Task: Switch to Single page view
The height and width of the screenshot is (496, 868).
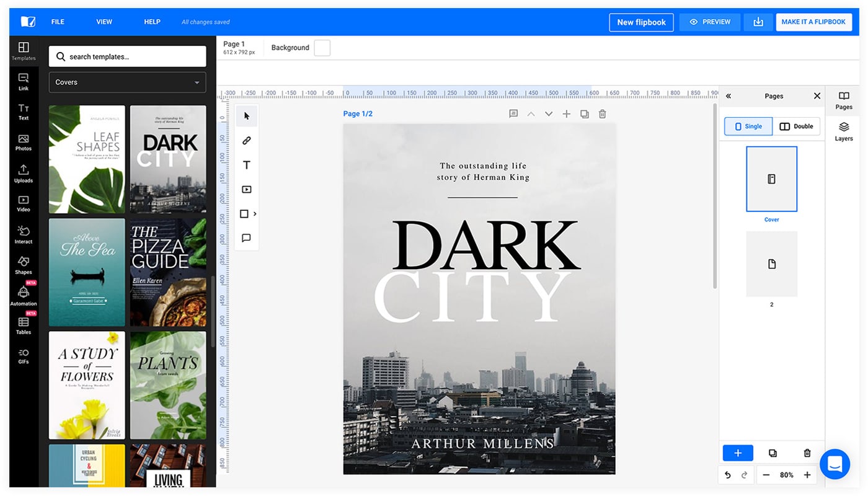Action: pos(748,126)
